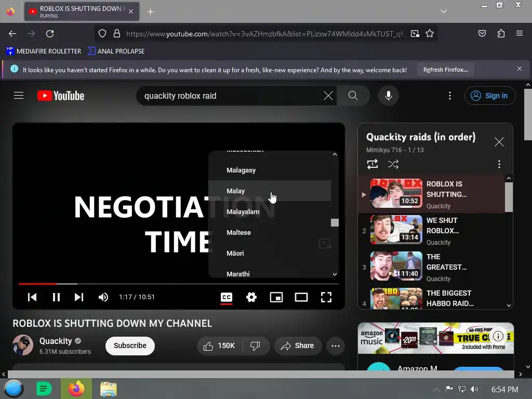This screenshot has height=399, width=532.
Task: Open playlist three-dot options menu
Action: click(499, 164)
